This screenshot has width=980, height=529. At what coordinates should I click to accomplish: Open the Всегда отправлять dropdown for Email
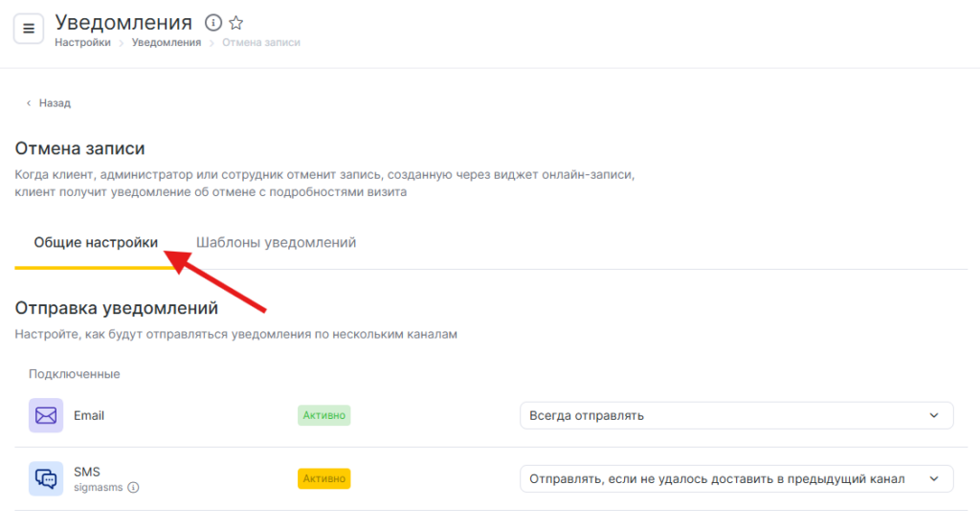[736, 415]
